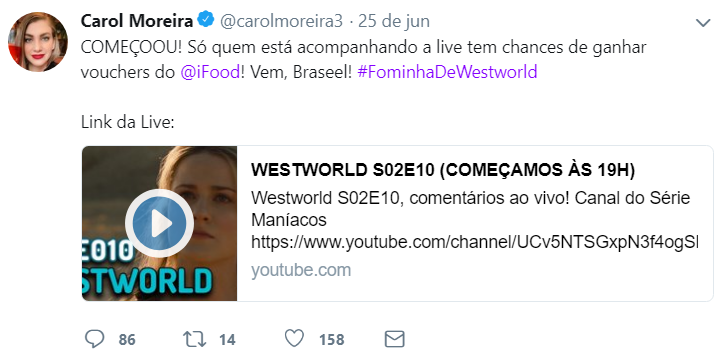The width and height of the screenshot is (727, 360).
Task: View the 86 replies count
Action: pyautogui.click(x=127, y=340)
